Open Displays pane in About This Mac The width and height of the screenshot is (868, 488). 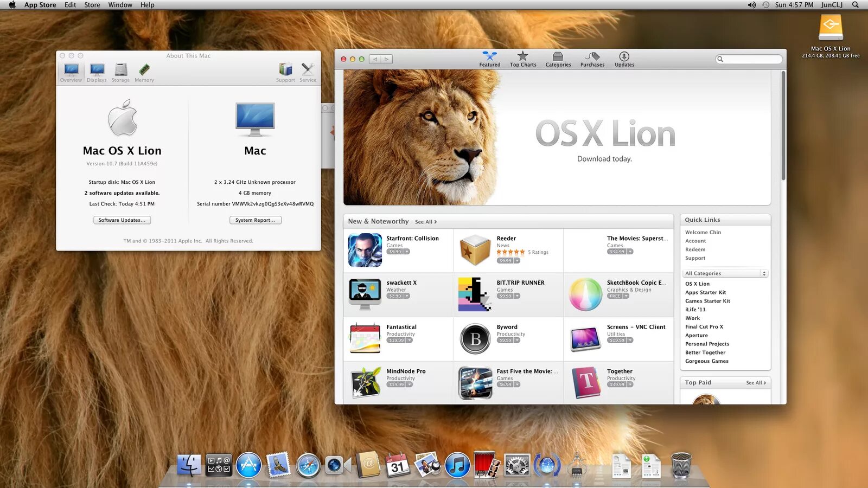(97, 73)
